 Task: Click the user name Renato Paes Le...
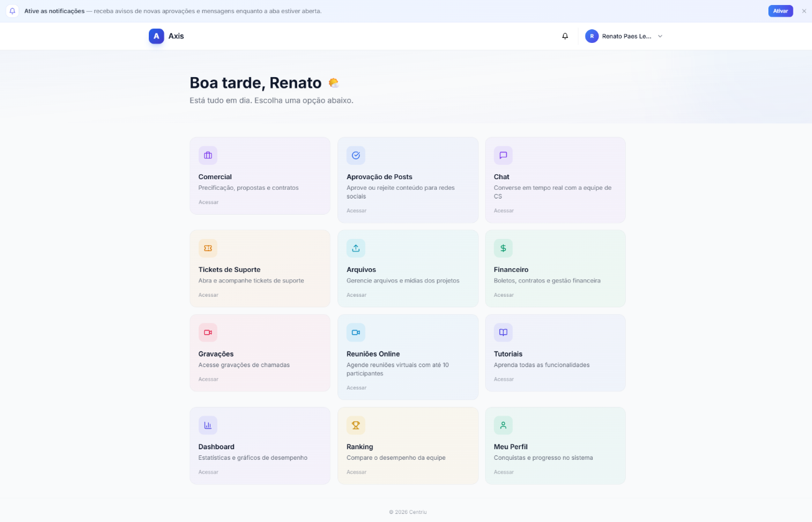coord(626,36)
